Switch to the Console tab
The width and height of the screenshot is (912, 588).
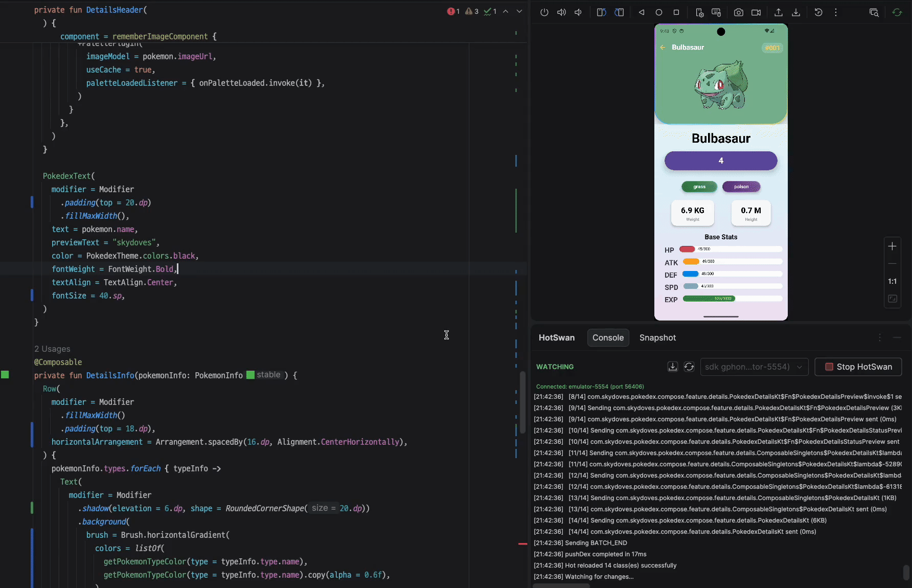coord(608,337)
